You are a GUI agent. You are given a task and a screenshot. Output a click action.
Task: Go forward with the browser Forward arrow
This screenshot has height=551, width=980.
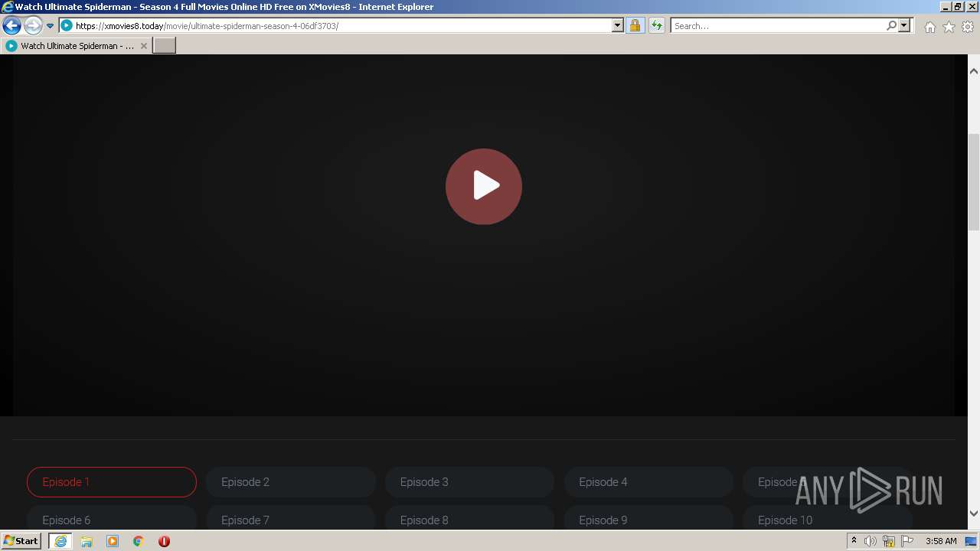(x=33, y=26)
